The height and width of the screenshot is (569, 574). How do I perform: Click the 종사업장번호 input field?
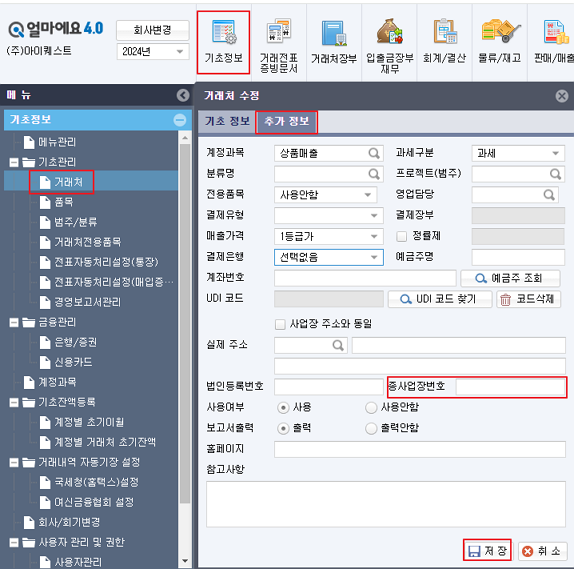(x=511, y=387)
